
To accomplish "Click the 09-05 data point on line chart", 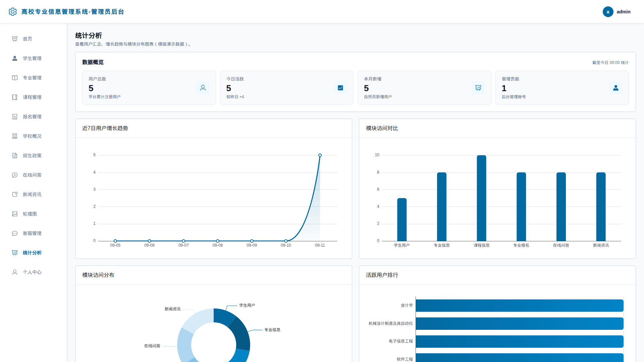I will [x=115, y=241].
